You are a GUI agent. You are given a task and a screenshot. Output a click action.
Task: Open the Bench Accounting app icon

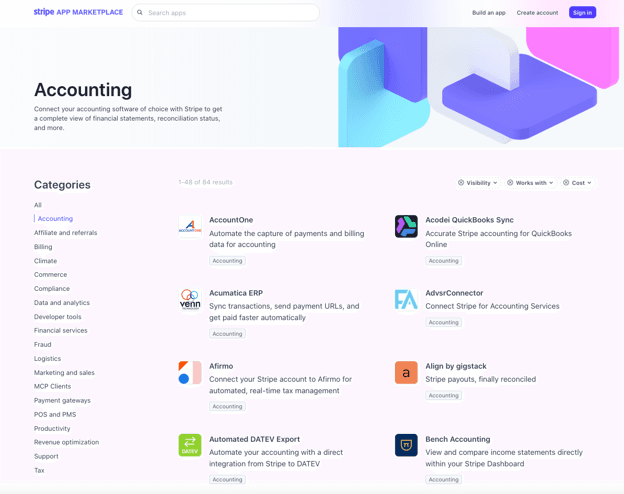(x=406, y=445)
